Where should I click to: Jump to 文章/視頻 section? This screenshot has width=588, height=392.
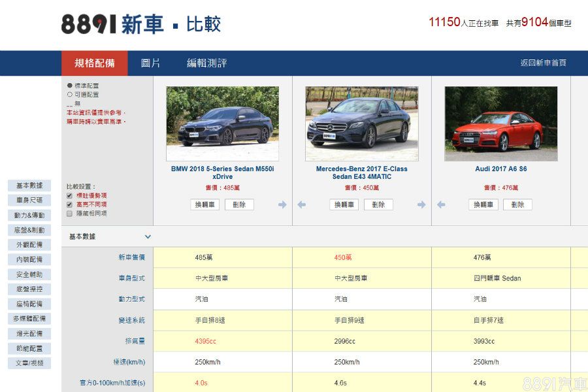point(29,363)
